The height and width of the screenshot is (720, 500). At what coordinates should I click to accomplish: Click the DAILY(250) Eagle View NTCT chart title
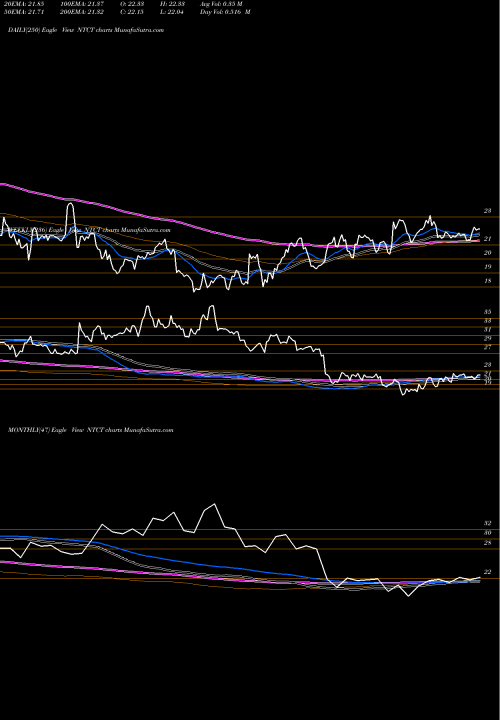pos(86,30)
